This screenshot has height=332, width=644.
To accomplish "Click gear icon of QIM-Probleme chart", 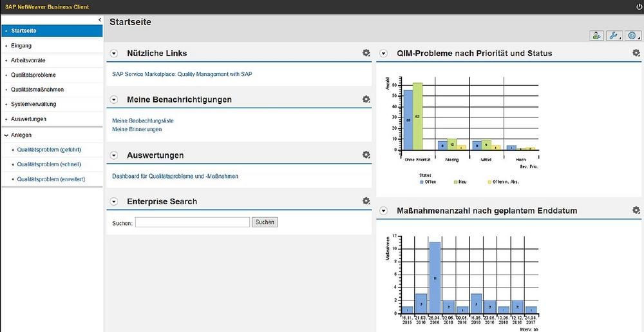I will coord(636,53).
